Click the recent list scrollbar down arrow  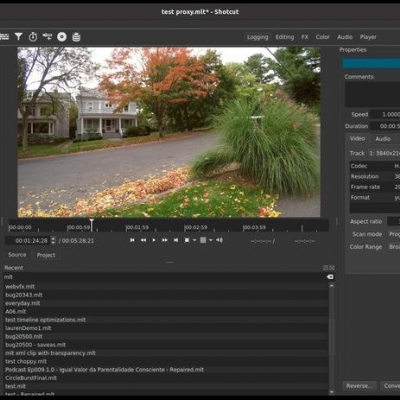[x=332, y=392]
